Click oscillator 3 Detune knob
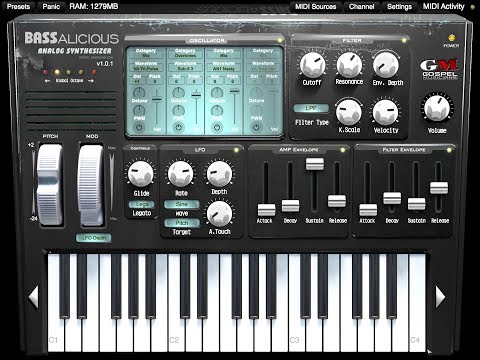Image resolution: width=480 pixels, height=360 pixels. click(x=217, y=92)
